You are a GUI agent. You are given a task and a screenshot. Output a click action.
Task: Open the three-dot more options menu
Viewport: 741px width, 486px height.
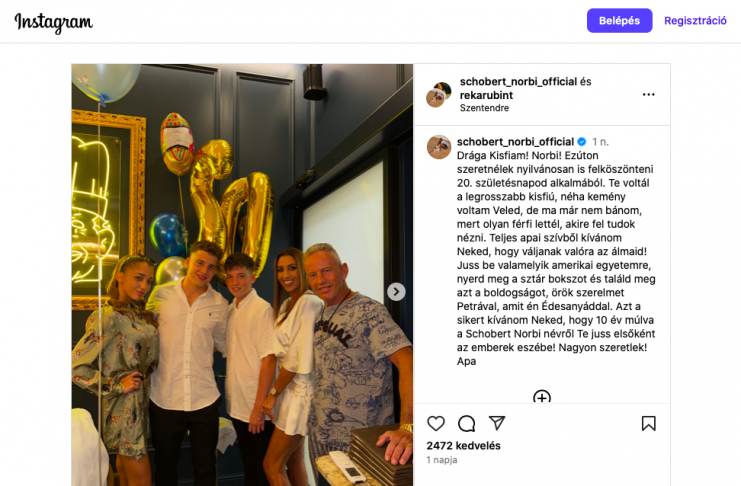tap(648, 95)
